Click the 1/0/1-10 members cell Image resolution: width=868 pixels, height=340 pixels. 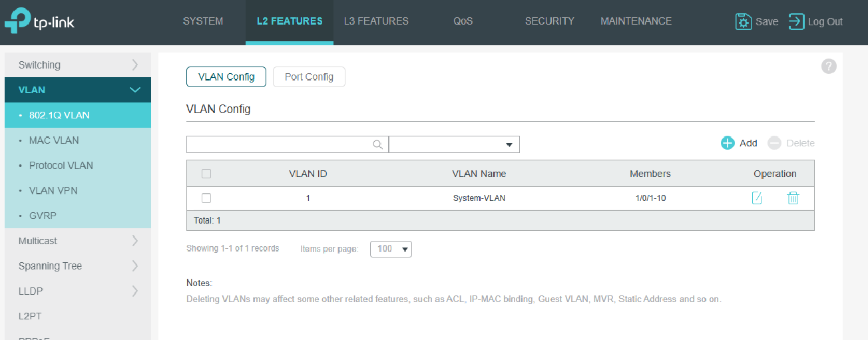[650, 198]
